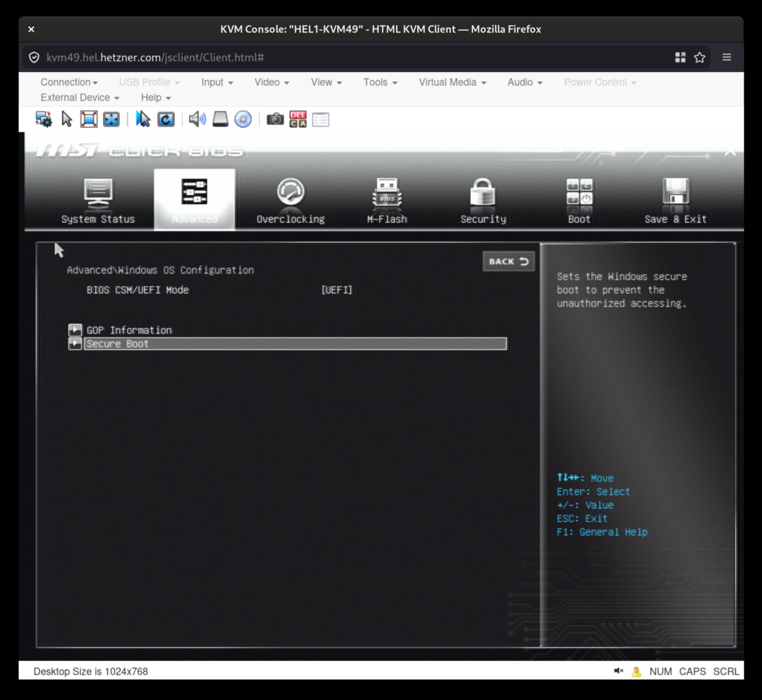Send Ctrl+Alt+Del using the DEL CA icon
This screenshot has height=700, width=762.
(x=298, y=119)
